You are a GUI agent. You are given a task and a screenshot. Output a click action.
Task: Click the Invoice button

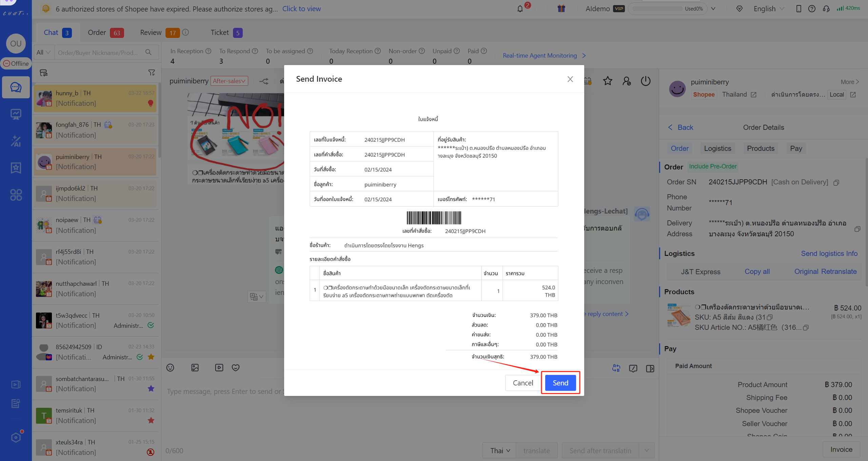click(841, 449)
